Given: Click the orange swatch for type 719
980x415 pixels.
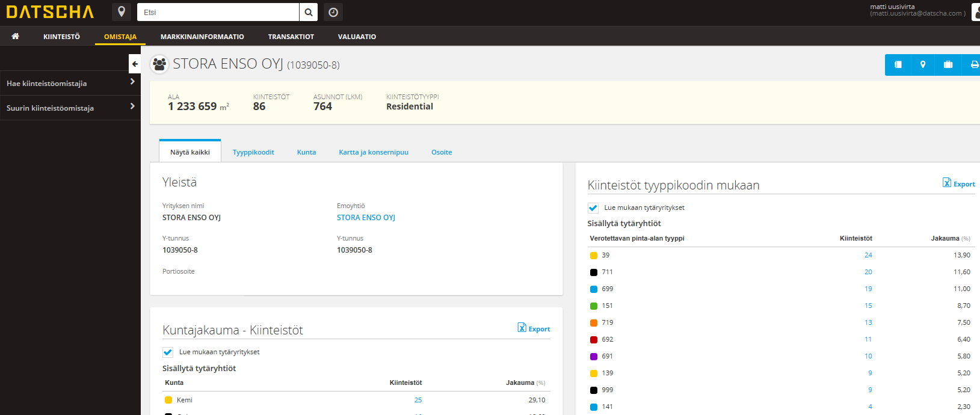Looking at the screenshot, I should [x=594, y=323].
